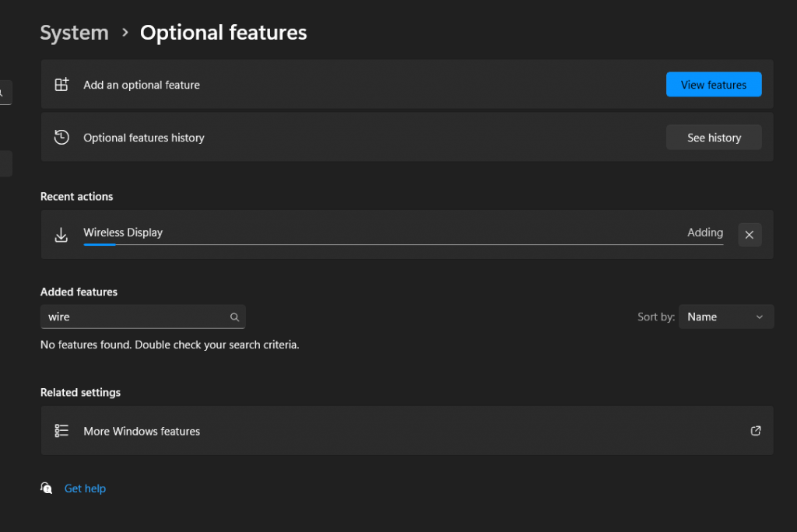This screenshot has height=532, width=797.
Task: Click the Optional features history clock icon
Action: [61, 138]
